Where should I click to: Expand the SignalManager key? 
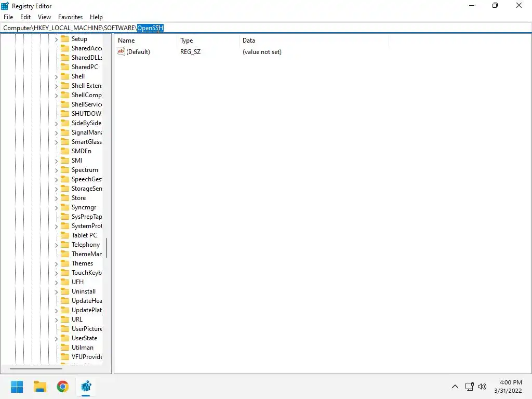coord(56,133)
